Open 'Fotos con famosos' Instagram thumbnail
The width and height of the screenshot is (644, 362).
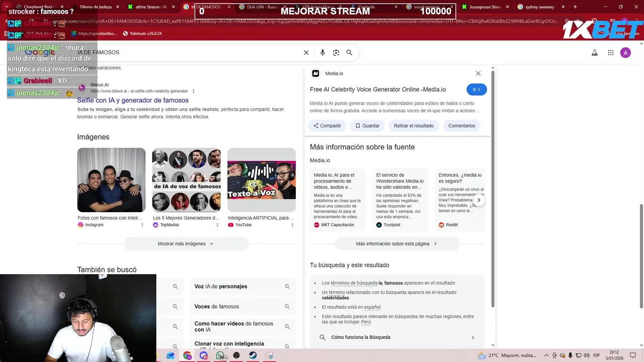tap(111, 180)
